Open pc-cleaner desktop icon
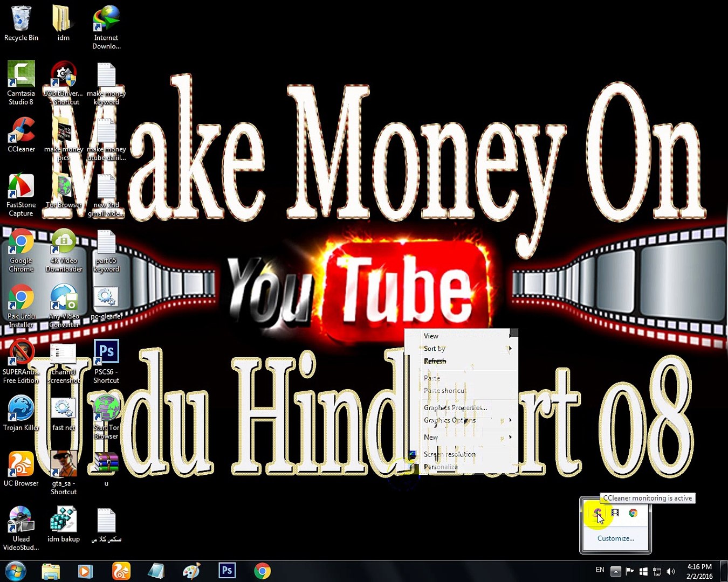 106,302
